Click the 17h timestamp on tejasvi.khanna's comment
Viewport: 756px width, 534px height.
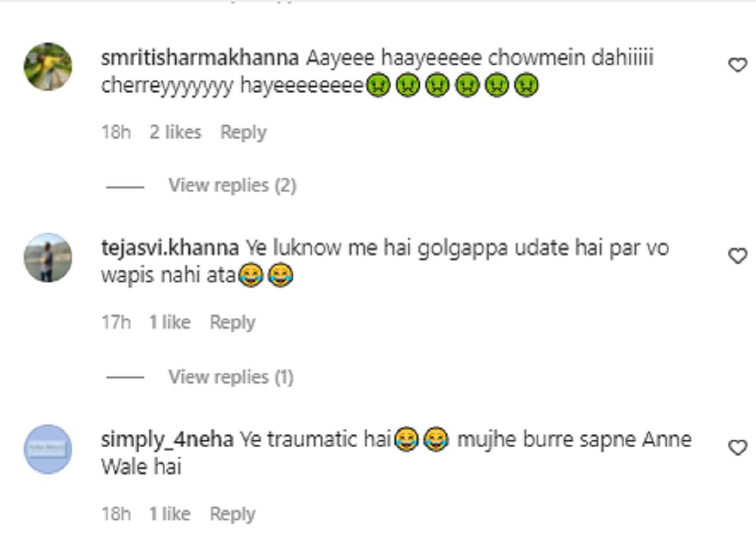[116, 322]
